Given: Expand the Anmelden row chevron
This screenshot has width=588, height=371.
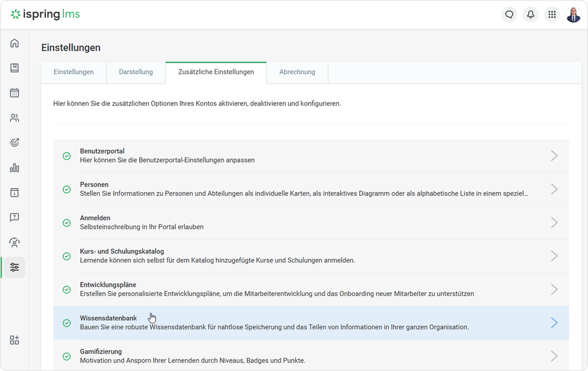Looking at the screenshot, I should [x=554, y=223].
